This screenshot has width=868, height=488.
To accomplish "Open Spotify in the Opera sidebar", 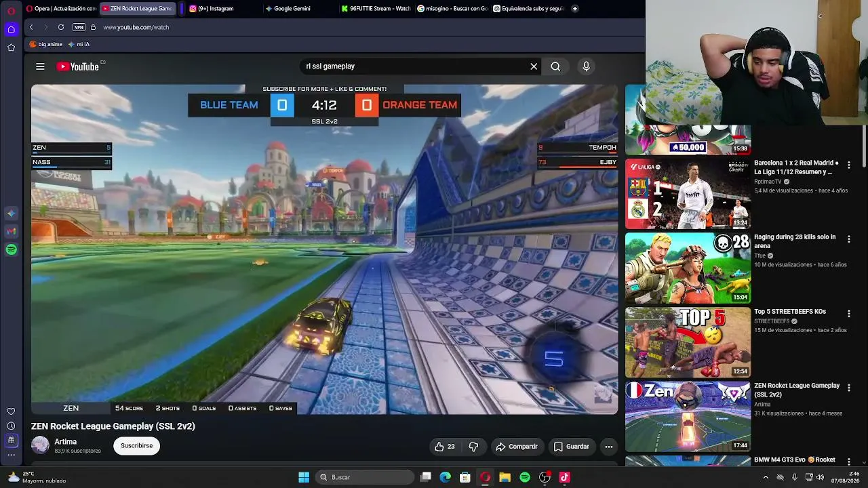I will tap(11, 250).
